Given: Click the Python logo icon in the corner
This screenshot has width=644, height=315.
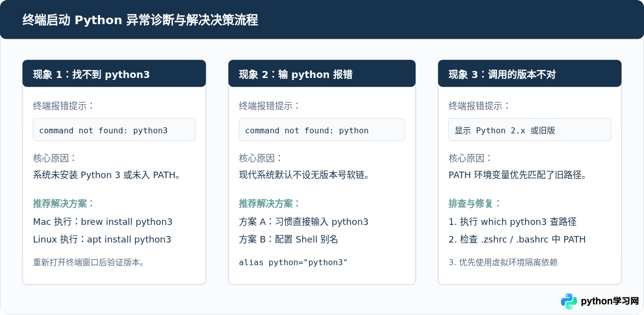Looking at the screenshot, I should tap(569, 301).
